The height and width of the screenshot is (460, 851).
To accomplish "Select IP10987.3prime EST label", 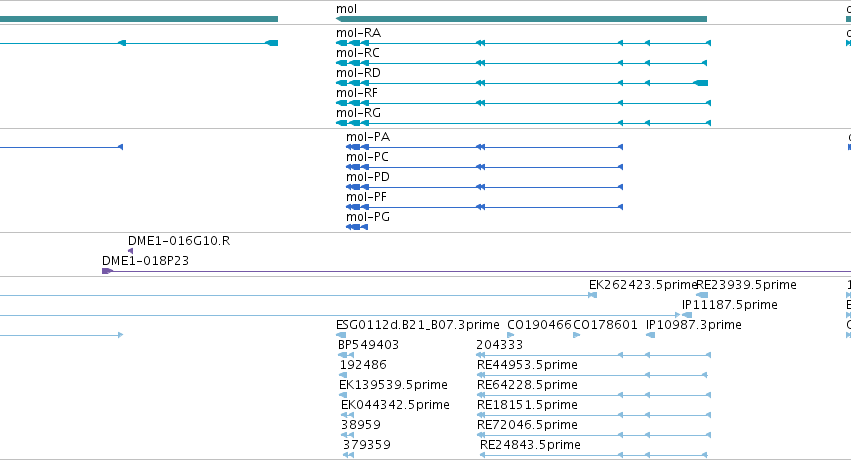I will pyautogui.click(x=694, y=325).
